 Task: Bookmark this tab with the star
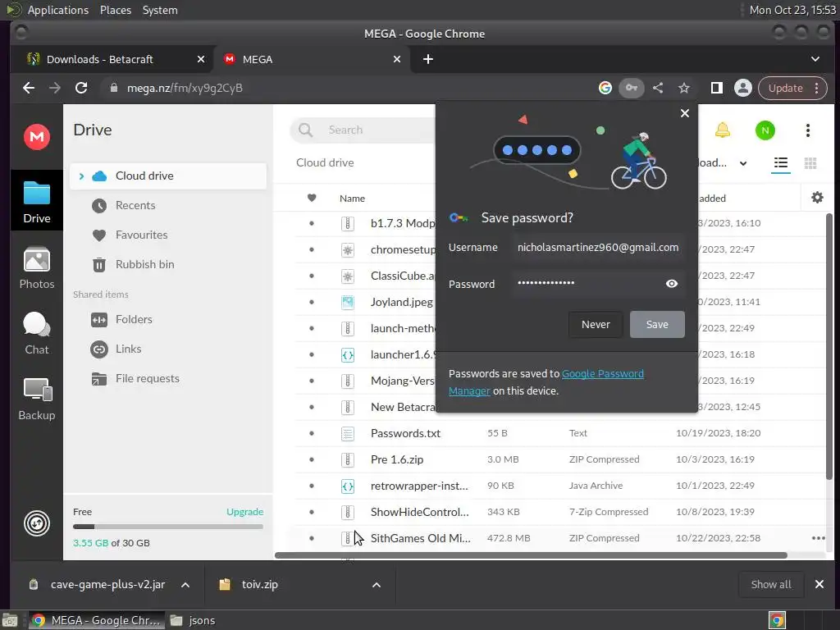pyautogui.click(x=684, y=88)
